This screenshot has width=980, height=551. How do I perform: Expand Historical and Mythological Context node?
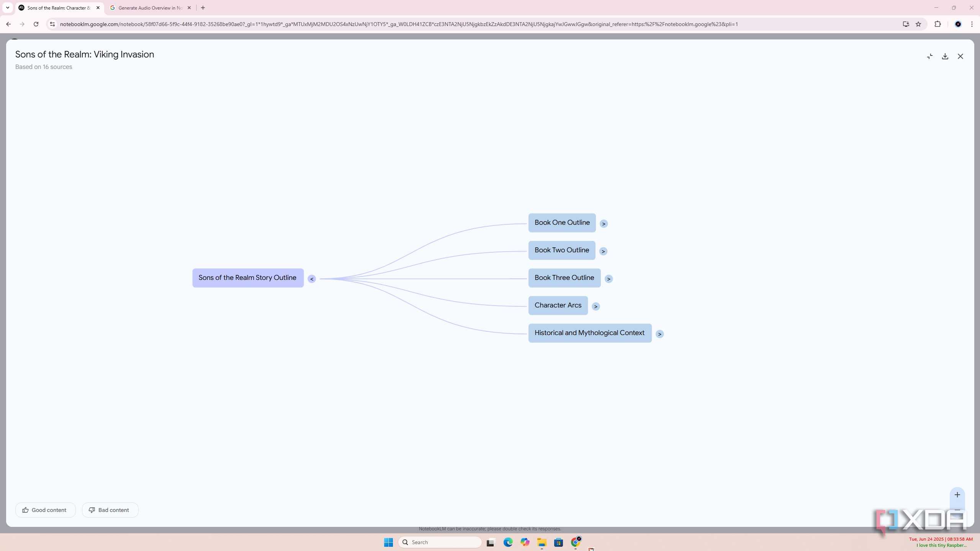coord(659,334)
